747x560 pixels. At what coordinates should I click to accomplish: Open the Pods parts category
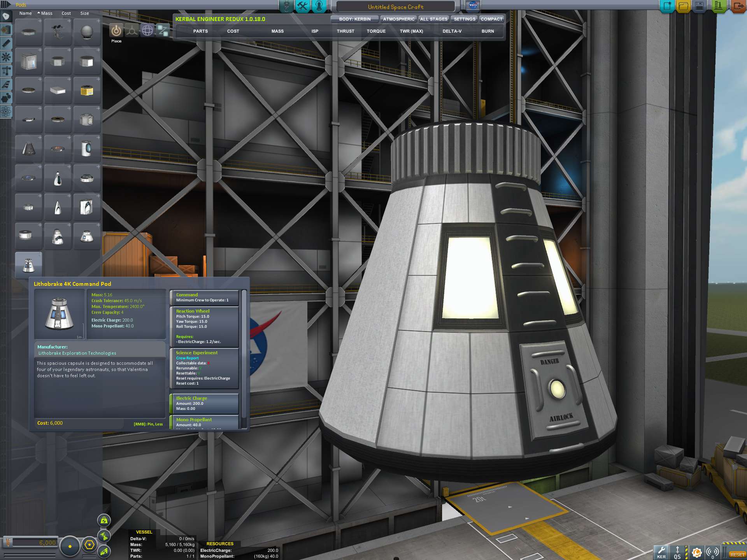coord(6,16)
